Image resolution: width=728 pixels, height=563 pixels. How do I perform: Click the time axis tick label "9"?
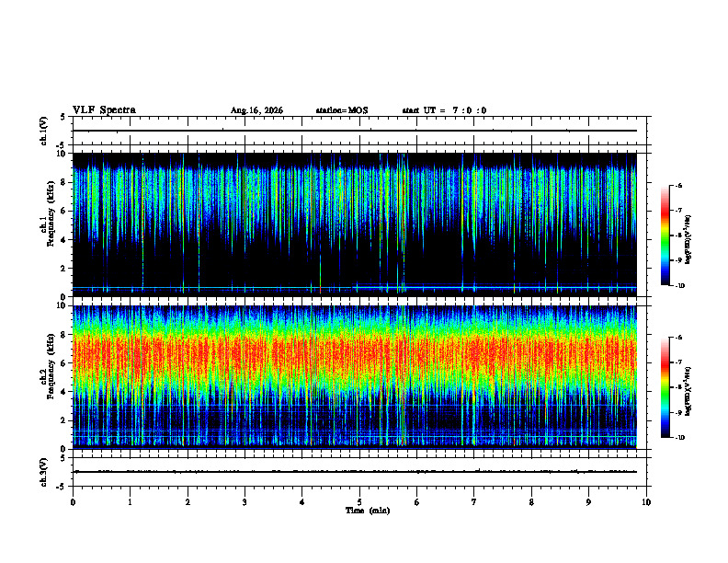pyautogui.click(x=588, y=502)
